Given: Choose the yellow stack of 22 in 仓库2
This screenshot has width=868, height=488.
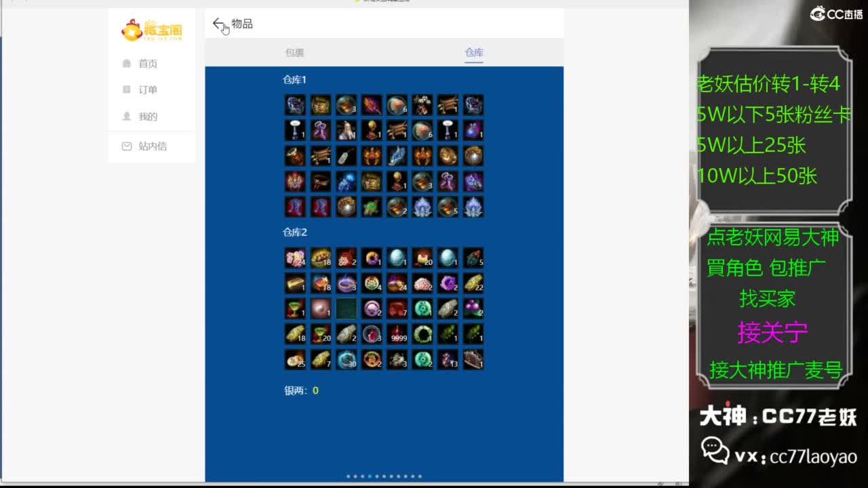Looking at the screenshot, I should point(473,283).
